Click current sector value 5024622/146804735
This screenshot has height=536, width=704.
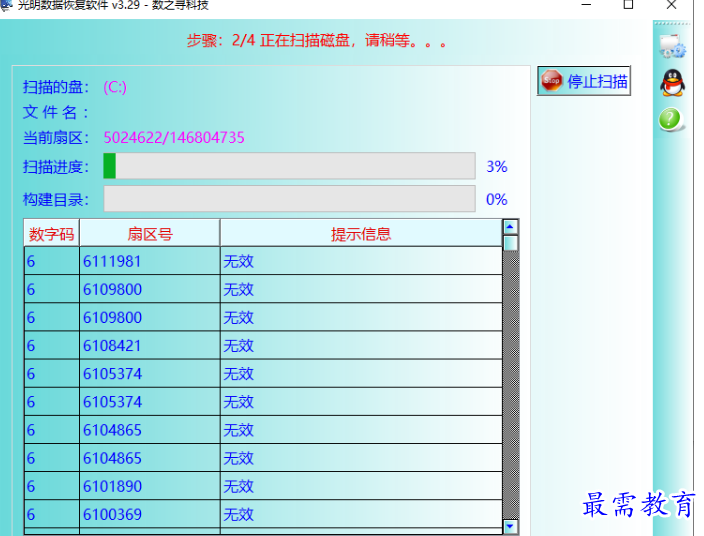click(x=174, y=137)
